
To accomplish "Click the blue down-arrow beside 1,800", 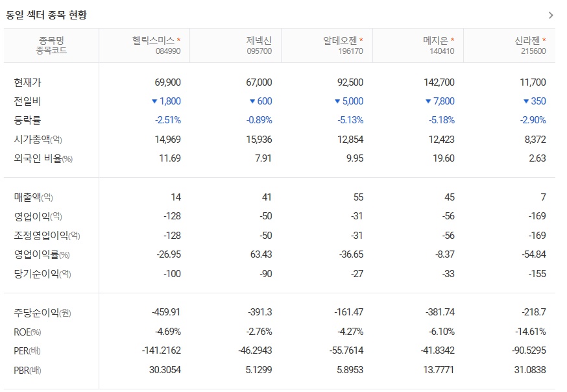I will click(x=154, y=101).
